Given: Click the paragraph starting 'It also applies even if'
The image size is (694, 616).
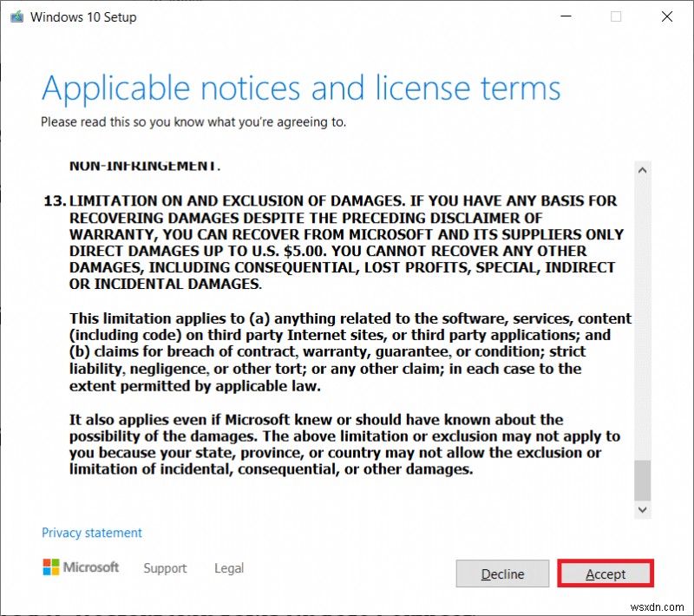Looking at the screenshot, I should click(x=344, y=444).
